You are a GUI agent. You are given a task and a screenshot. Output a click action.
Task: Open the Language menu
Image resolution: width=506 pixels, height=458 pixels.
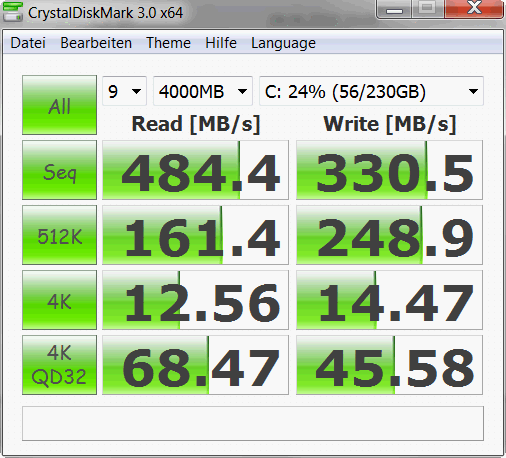pos(283,43)
